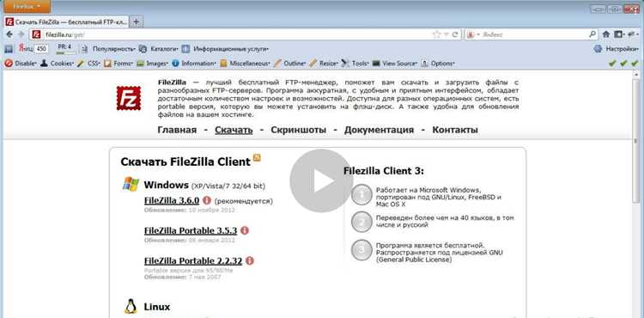Click the FileZilla Portable 2.2.32 link
The image size is (644, 318).
[193, 261]
